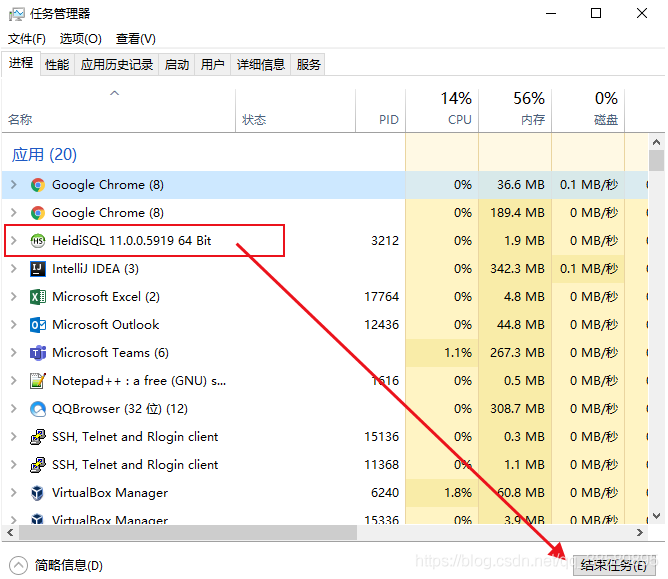Sort by the 状态 column header
The image size is (668, 579).
(295, 111)
